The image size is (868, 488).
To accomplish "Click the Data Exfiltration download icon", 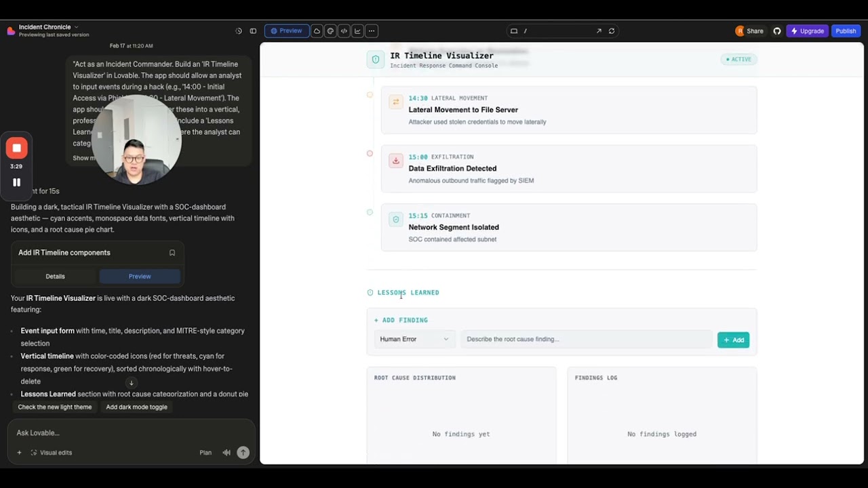I will pos(395,161).
